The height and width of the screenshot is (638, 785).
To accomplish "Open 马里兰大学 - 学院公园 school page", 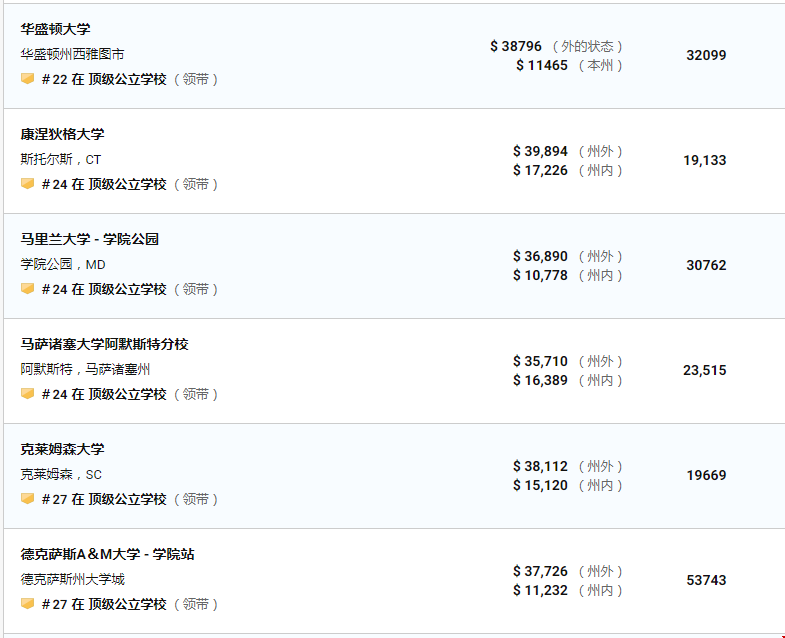I will tap(90, 239).
